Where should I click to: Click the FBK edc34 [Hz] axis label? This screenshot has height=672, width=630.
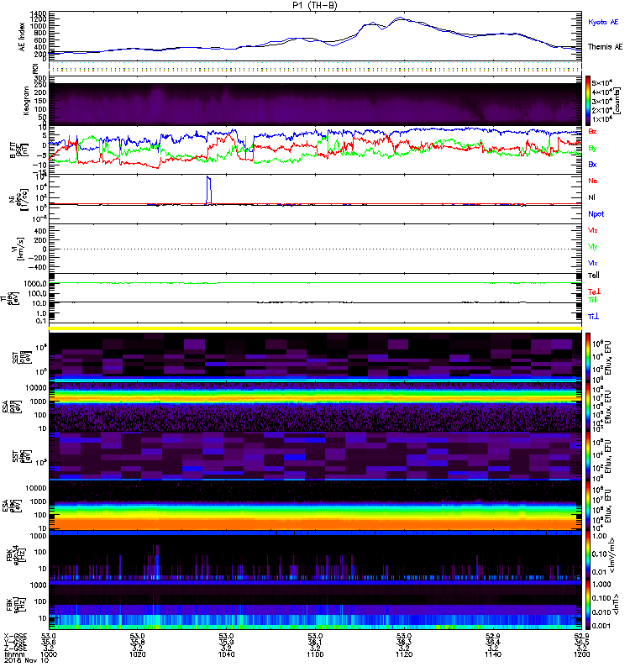point(16,555)
